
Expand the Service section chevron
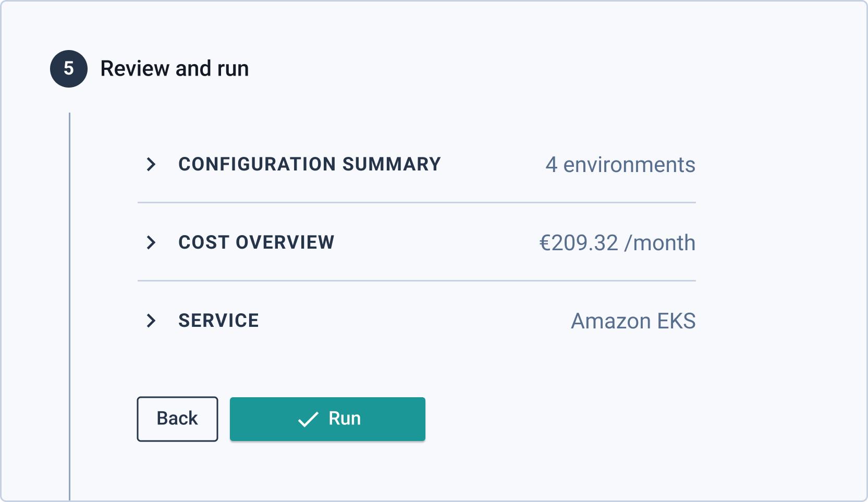(x=151, y=321)
